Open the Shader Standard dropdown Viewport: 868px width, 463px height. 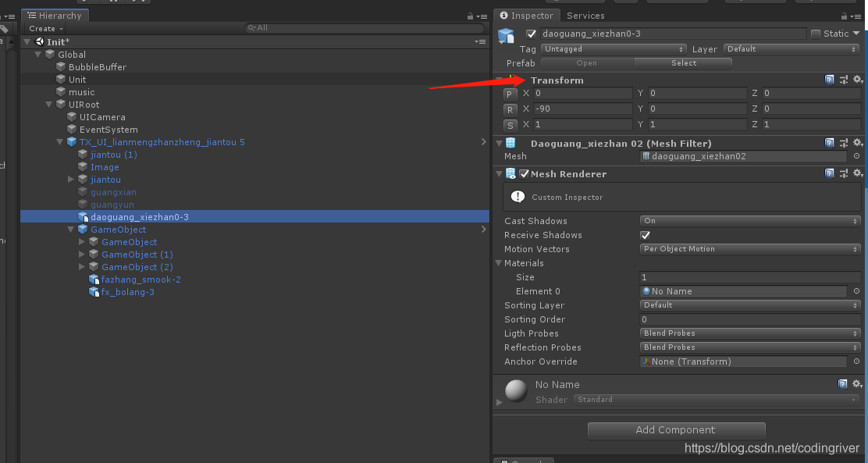click(717, 399)
